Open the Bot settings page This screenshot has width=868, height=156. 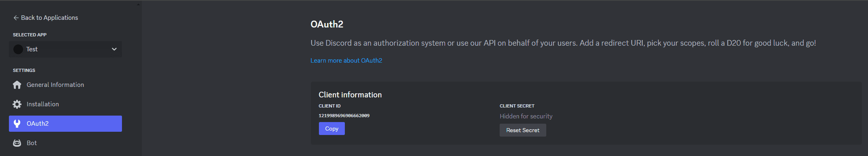point(65,143)
